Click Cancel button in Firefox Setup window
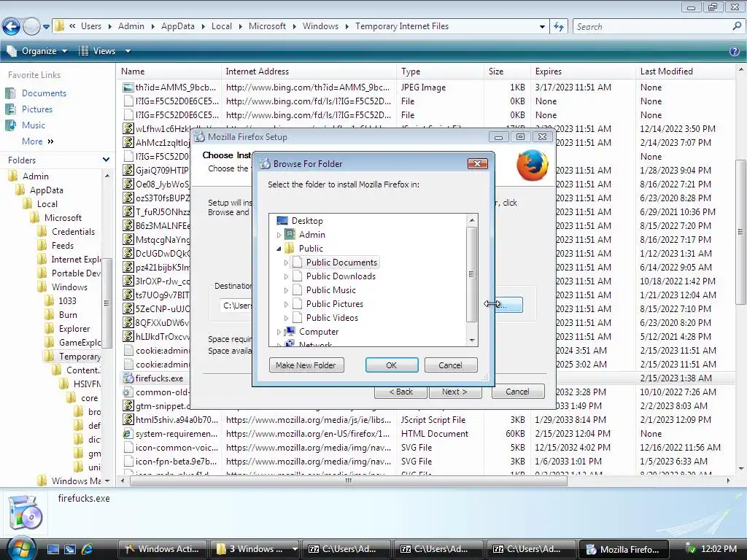The height and width of the screenshot is (560, 747). click(517, 392)
